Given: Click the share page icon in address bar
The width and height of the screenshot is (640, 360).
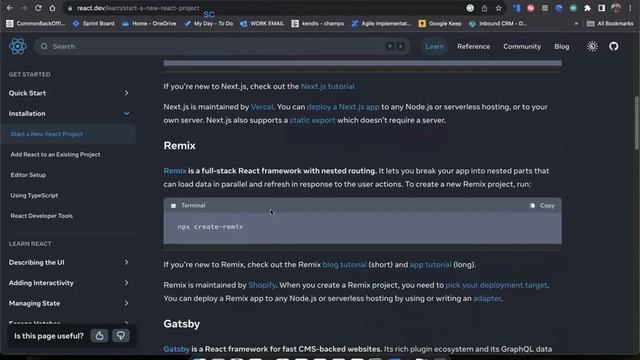Looking at the screenshot, I should coord(484,8).
